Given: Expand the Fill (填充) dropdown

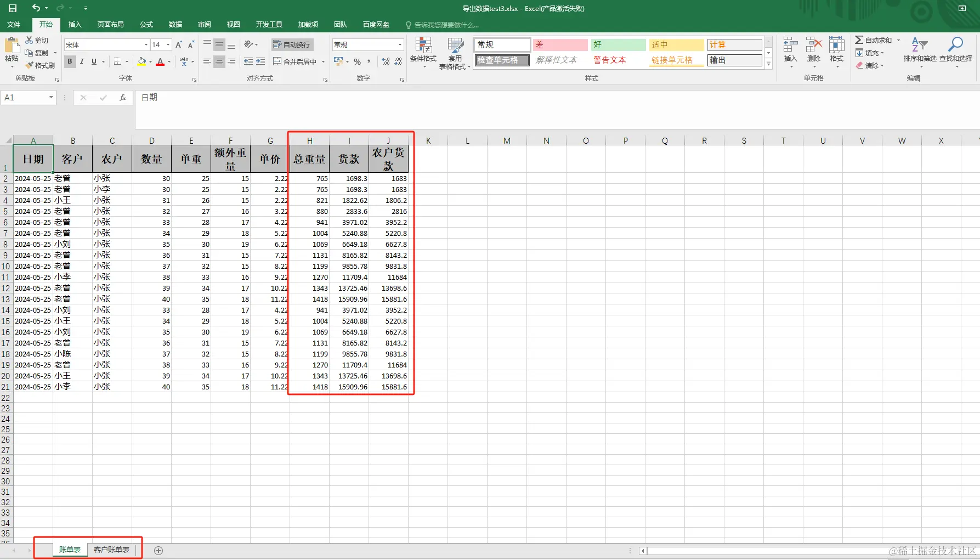Looking at the screenshot, I should pyautogui.click(x=882, y=53).
